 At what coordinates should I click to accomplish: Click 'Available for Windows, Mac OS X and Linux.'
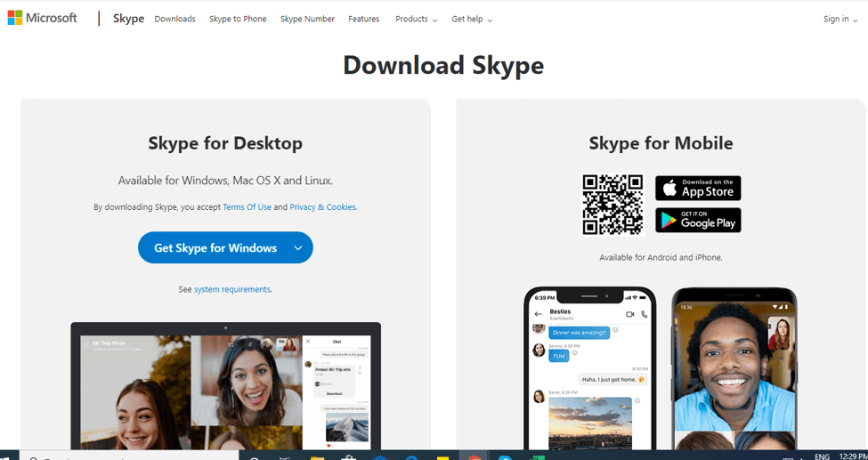pyautogui.click(x=225, y=181)
